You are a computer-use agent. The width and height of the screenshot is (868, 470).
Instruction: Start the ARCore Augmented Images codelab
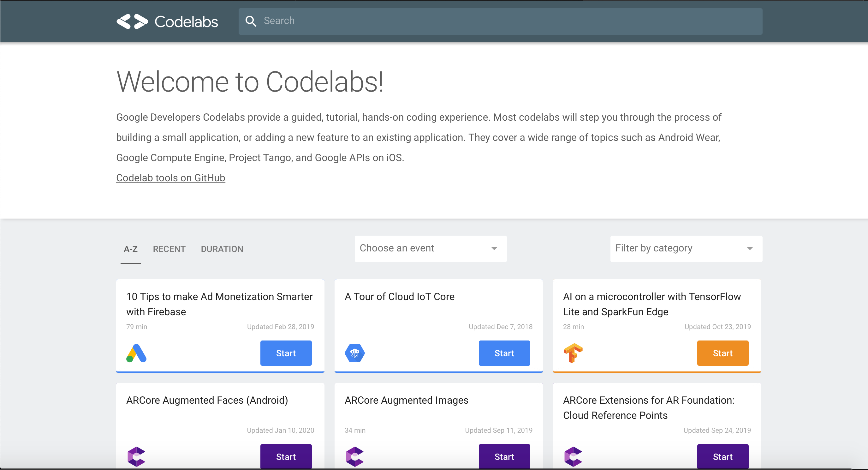tap(504, 456)
